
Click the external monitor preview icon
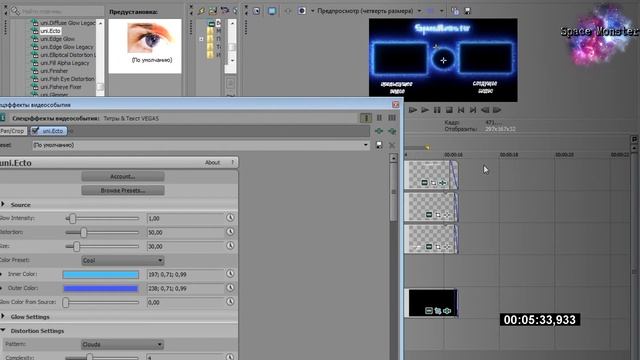click(272, 11)
